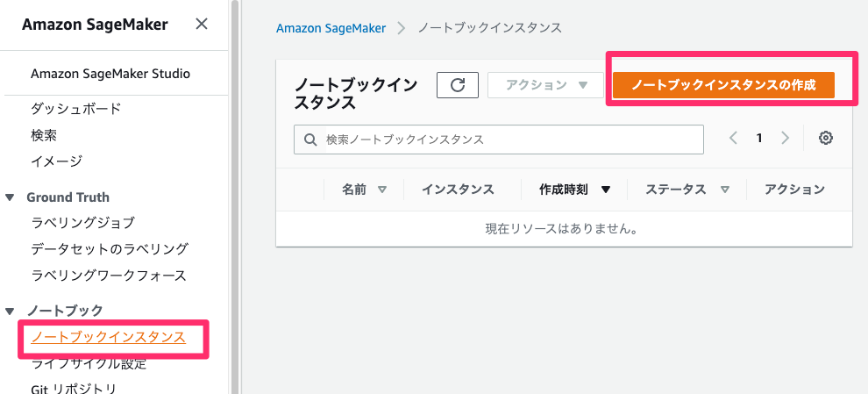This screenshot has width=868, height=394.
Task: Open イメージ in sidebar
Action: pos(57,161)
